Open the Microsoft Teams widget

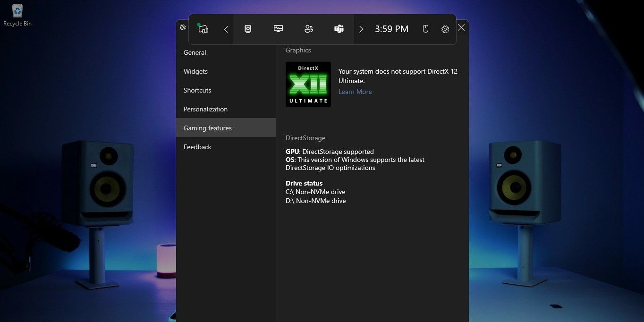(339, 29)
